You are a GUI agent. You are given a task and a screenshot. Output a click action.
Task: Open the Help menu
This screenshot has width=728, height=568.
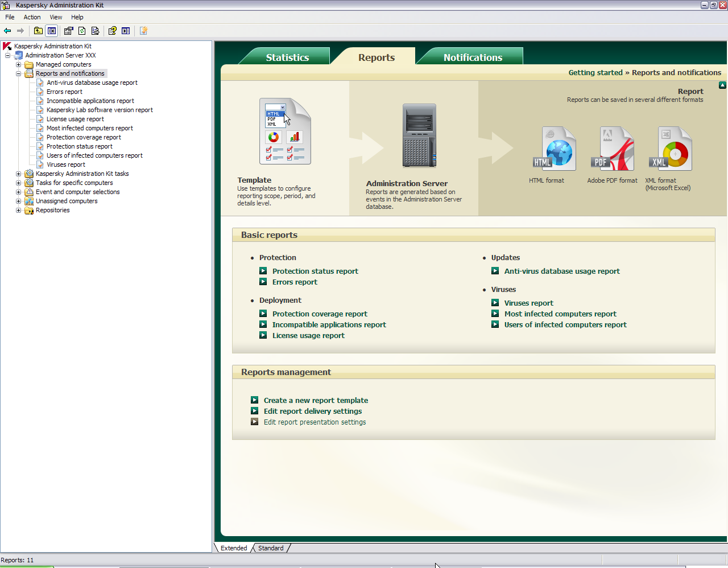pos(77,17)
